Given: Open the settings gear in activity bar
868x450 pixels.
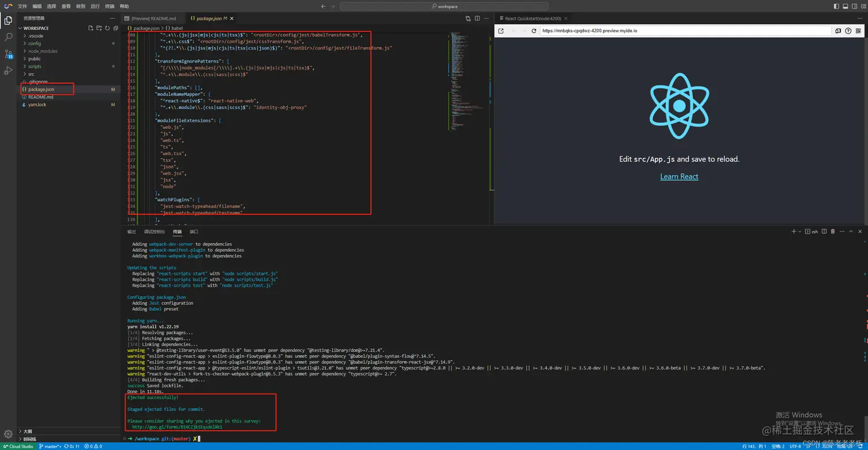Looking at the screenshot, I should (8, 434).
